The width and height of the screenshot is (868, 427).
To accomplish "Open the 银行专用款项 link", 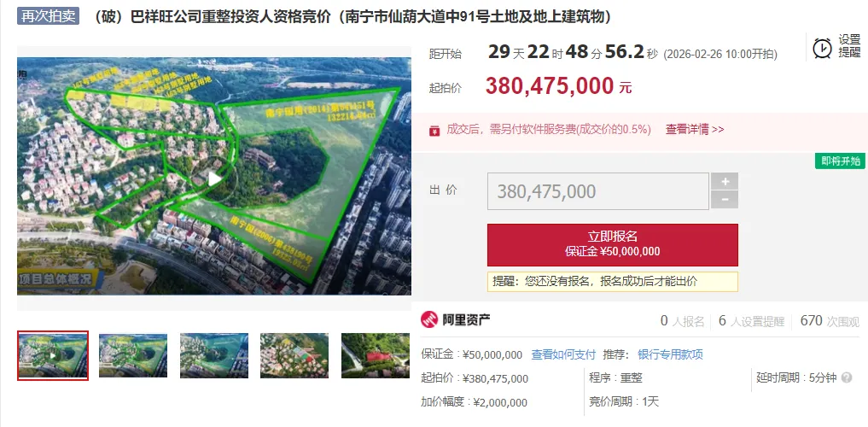I will point(670,354).
